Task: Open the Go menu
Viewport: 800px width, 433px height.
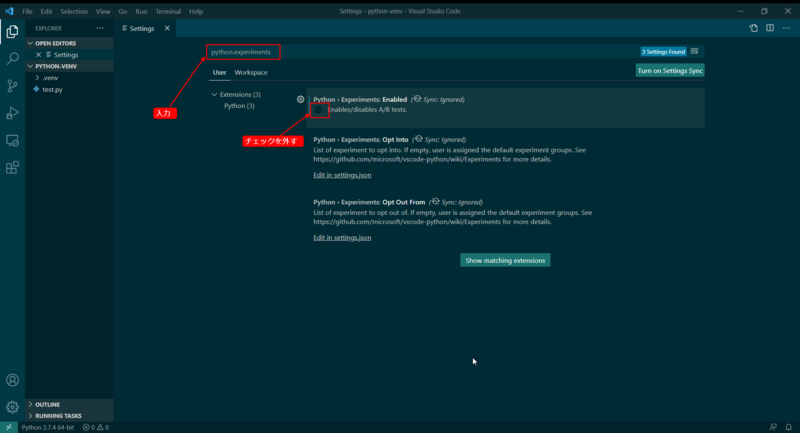Action: click(x=122, y=11)
